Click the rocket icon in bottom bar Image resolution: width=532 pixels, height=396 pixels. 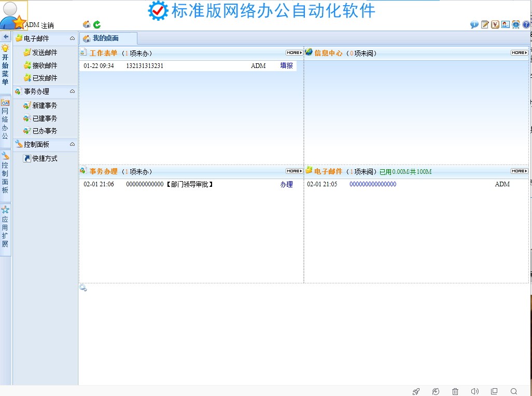[416, 391]
